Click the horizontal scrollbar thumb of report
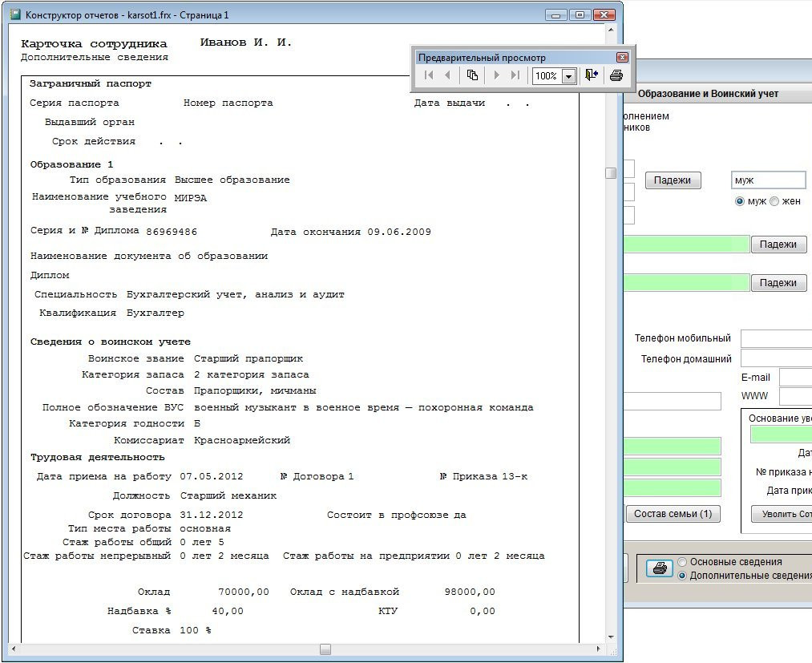This screenshot has height=663, width=812. coord(325,649)
